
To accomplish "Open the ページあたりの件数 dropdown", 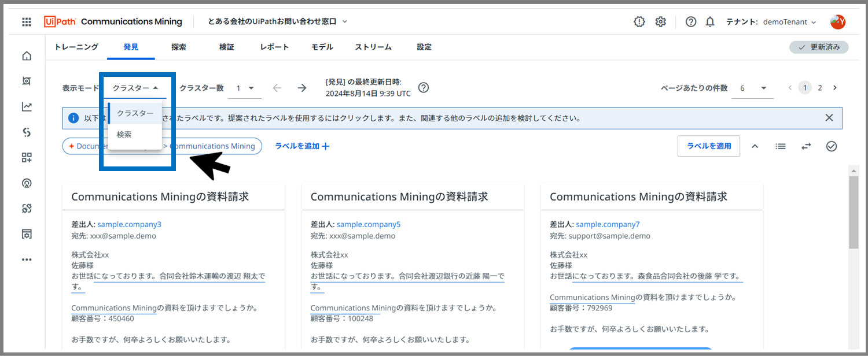I will pos(753,88).
